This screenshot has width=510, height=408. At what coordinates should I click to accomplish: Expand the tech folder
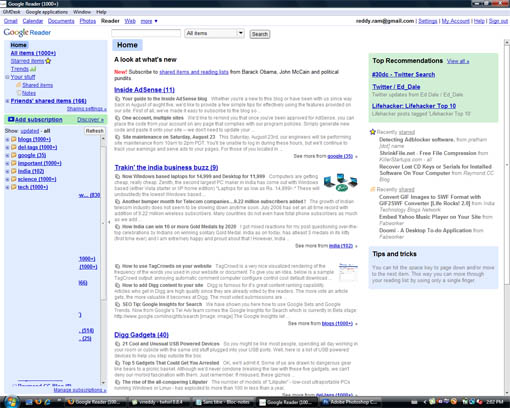[7, 187]
